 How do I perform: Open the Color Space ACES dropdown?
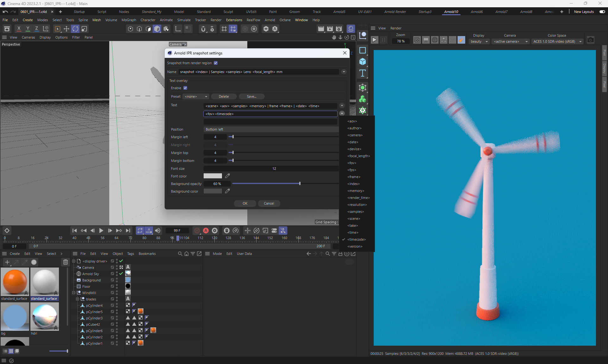[x=557, y=41]
